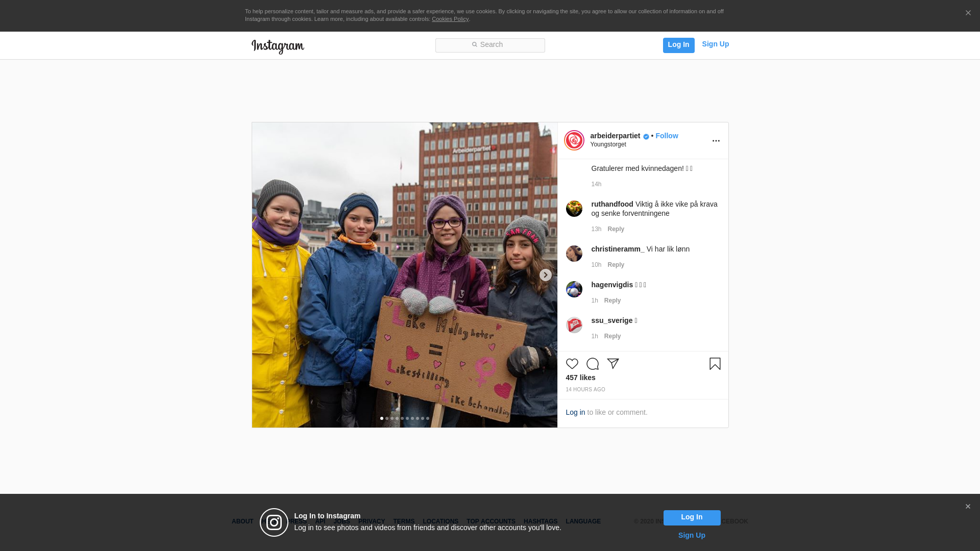The width and height of the screenshot is (980, 551).
Task: Click Sign Up in bottom banner
Action: point(692,535)
